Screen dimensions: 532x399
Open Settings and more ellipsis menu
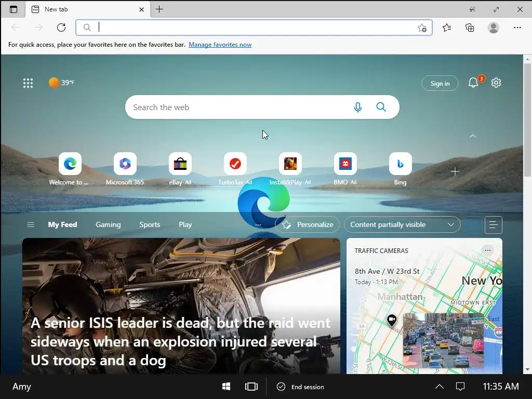click(x=517, y=28)
